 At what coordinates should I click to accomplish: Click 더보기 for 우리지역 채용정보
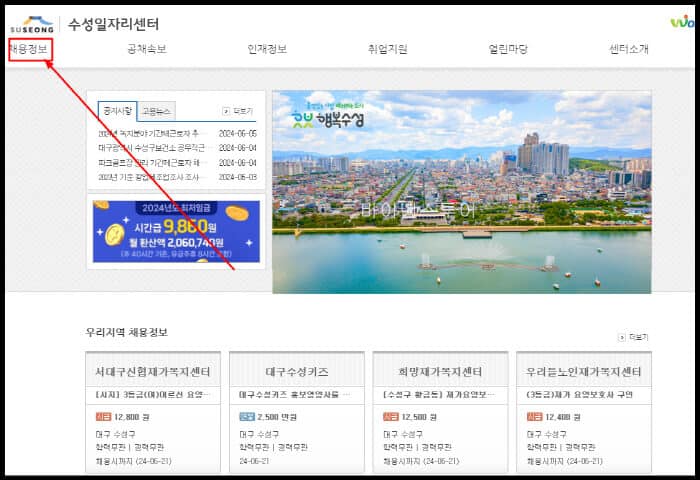point(638,337)
